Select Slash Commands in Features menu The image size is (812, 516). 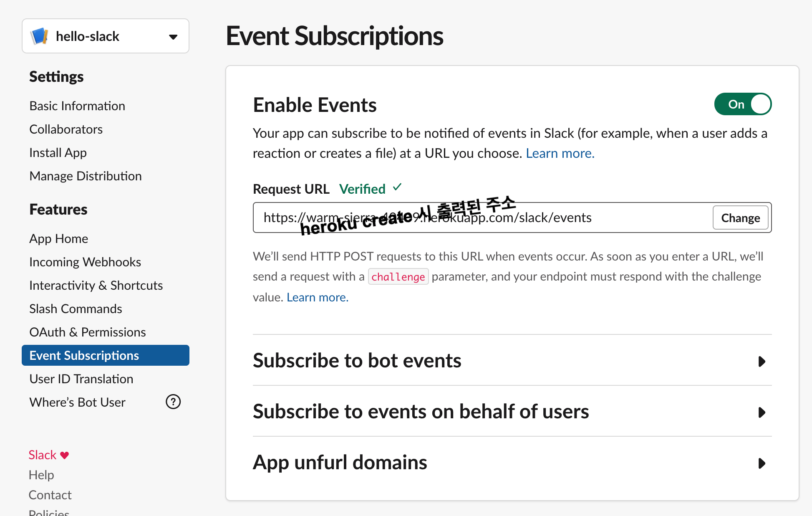click(76, 309)
